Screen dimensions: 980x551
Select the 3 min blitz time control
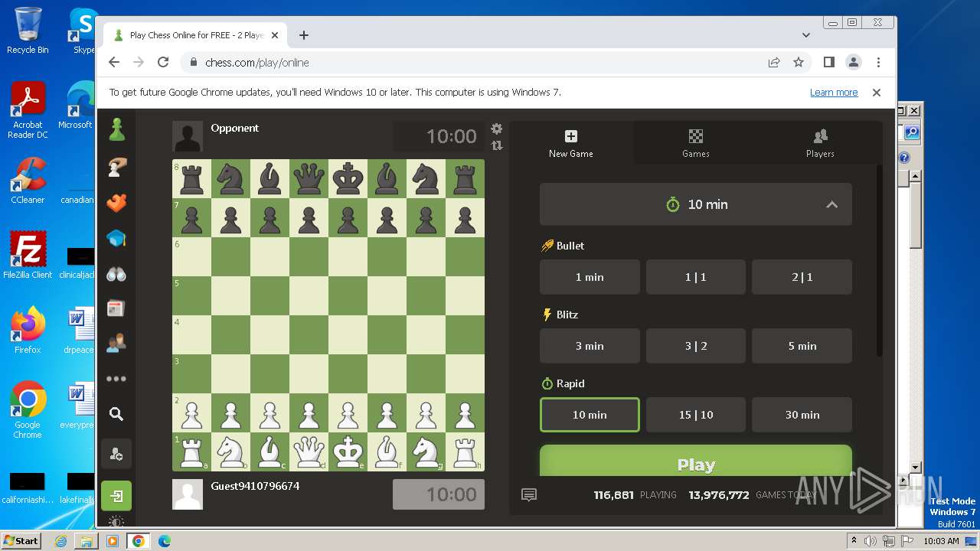tap(590, 346)
